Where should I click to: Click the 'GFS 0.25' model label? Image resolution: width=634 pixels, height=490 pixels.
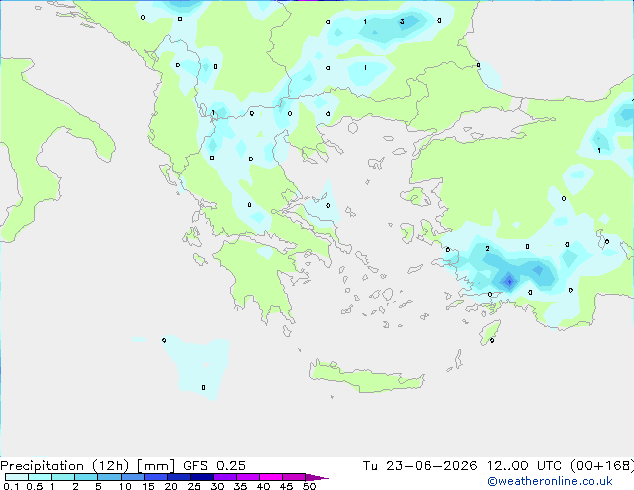click(214, 466)
